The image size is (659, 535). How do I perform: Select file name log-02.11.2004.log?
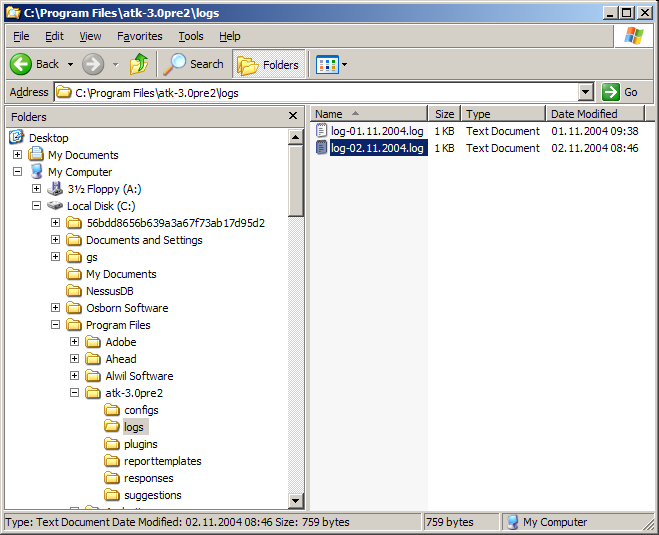tap(377, 148)
